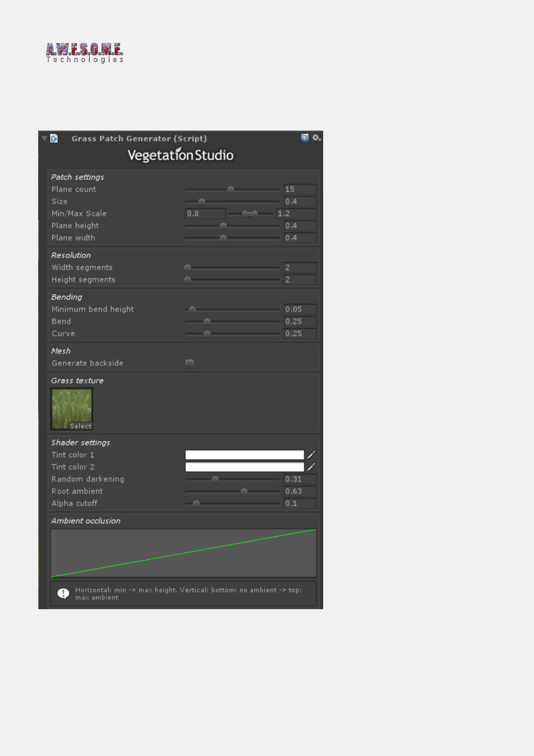Click the Vegetation Studio logo

pyautogui.click(x=180, y=155)
